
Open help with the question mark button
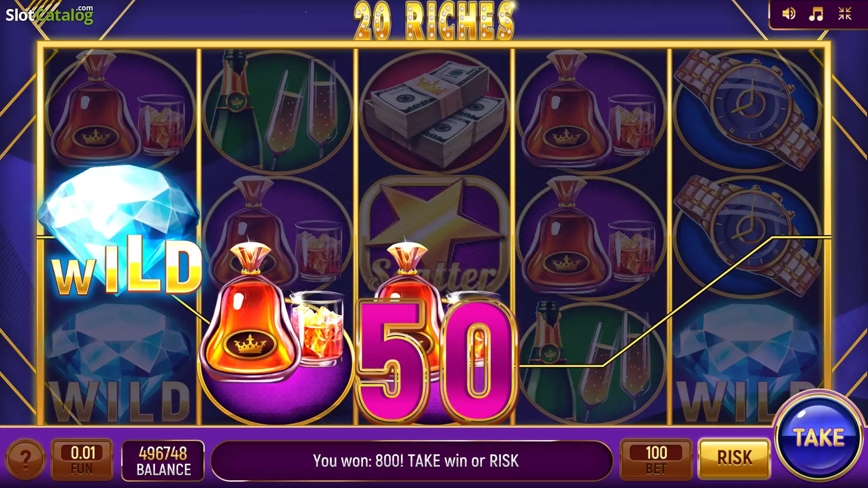click(26, 460)
